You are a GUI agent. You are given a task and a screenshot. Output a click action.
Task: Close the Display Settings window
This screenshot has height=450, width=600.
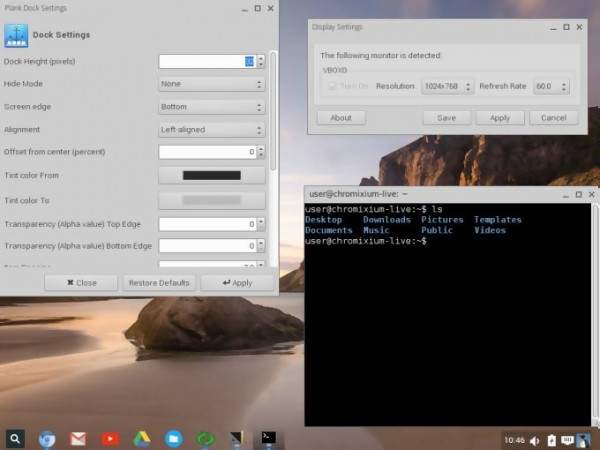[x=579, y=27]
